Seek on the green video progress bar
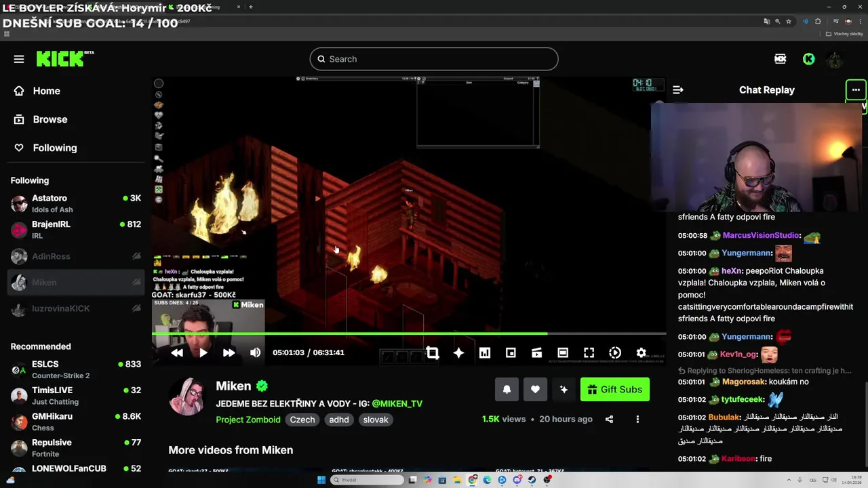 [409, 333]
